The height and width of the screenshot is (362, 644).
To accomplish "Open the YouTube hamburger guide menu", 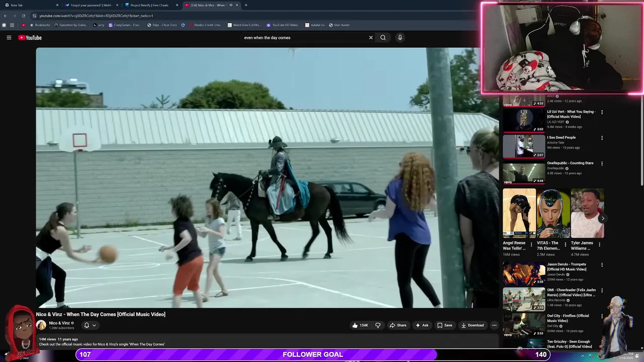I will coord(9,38).
